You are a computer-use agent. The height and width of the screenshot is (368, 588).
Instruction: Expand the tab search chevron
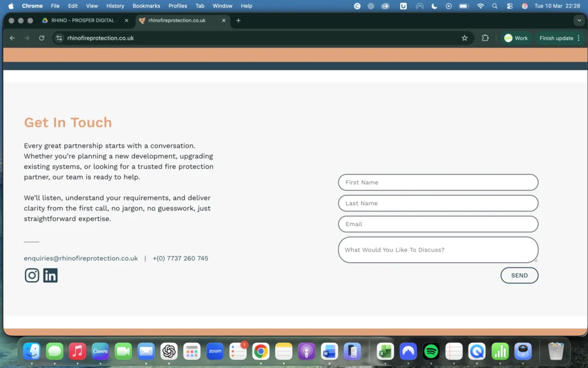tap(578, 21)
